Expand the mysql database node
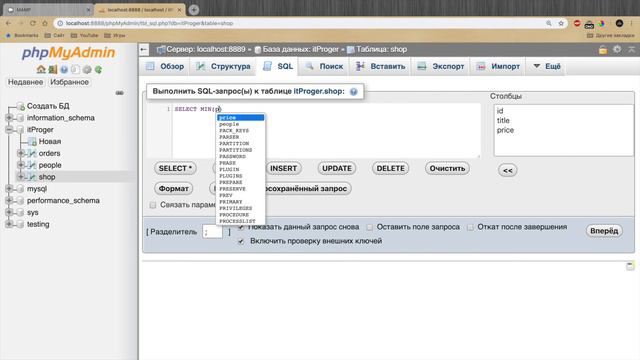 tap(9, 189)
